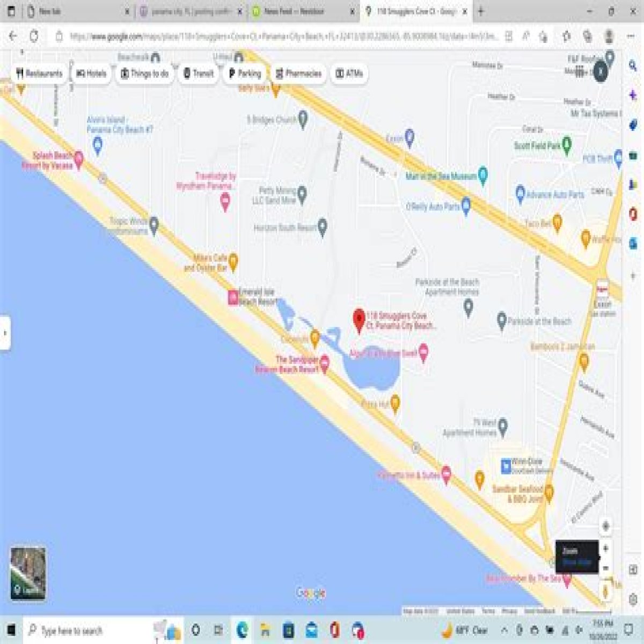Select the Petty Mining LLC Sand Mine pin

click(x=302, y=195)
